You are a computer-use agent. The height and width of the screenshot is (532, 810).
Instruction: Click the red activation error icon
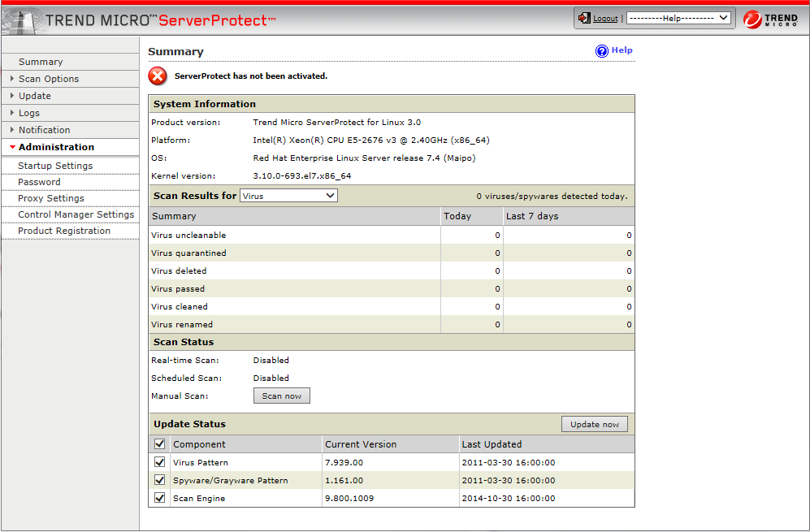point(158,76)
